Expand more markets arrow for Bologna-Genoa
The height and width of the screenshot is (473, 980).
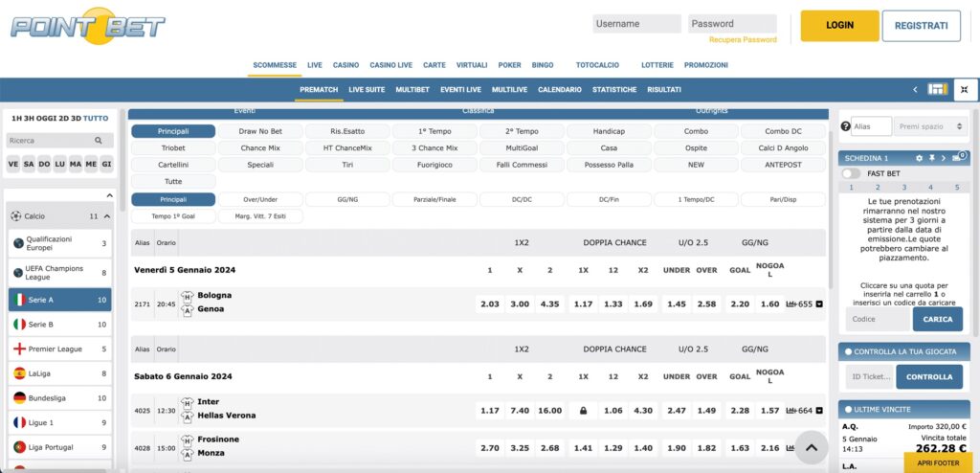[x=819, y=304]
